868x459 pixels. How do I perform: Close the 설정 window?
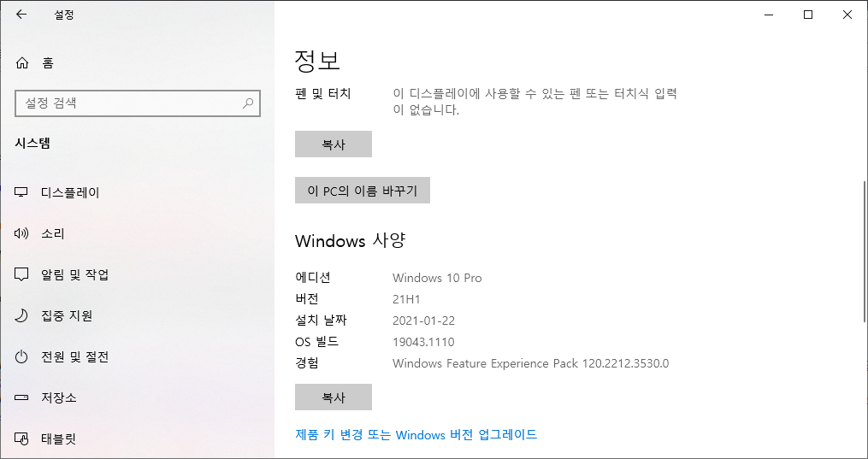pyautogui.click(x=847, y=15)
